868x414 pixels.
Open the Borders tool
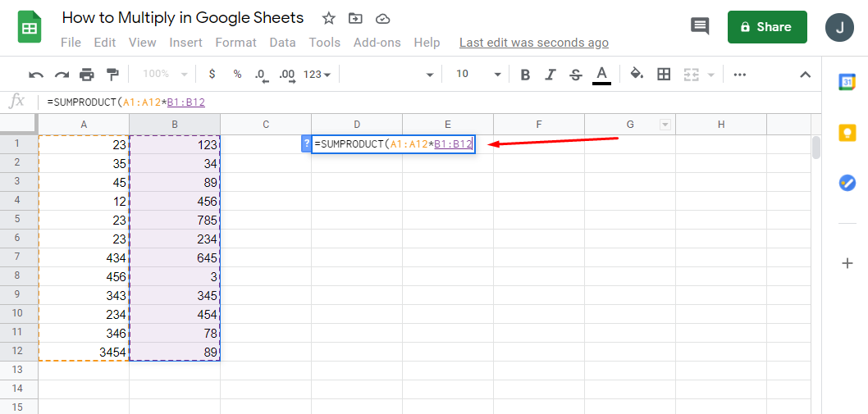[x=665, y=75]
